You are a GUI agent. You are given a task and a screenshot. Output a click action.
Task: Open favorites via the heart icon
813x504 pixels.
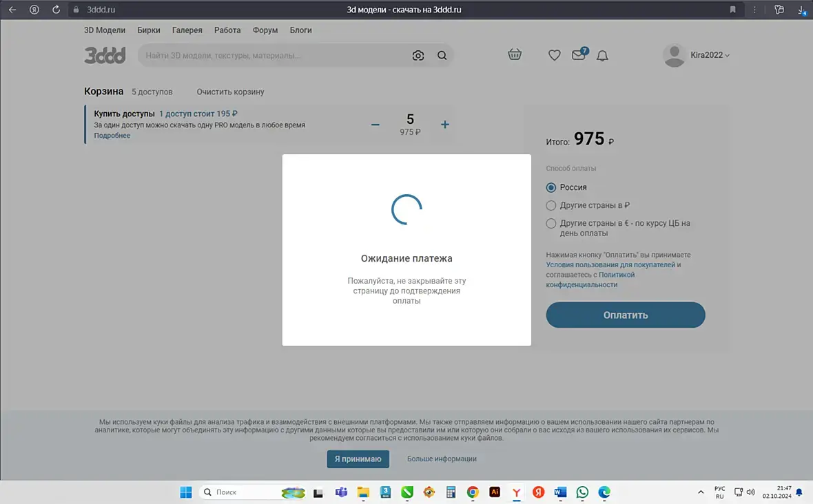554,55
